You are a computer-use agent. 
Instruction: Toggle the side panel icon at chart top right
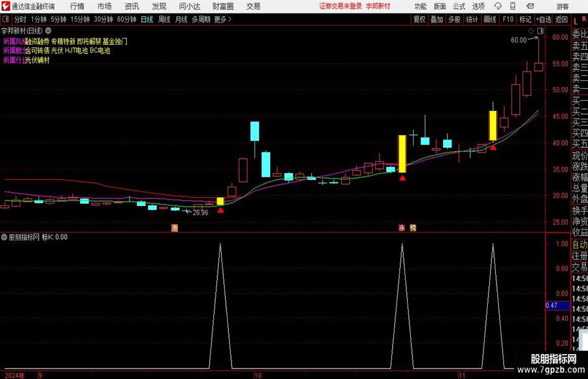(540, 30)
